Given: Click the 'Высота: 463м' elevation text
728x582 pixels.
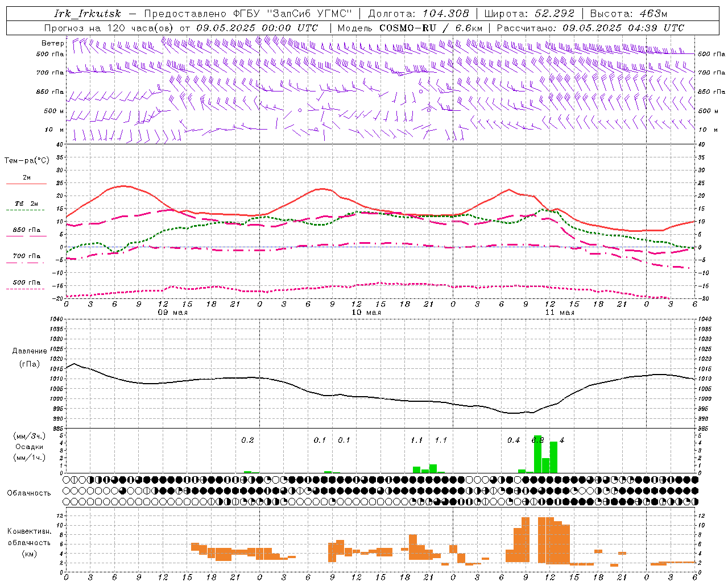Looking at the screenshot, I should click(x=628, y=14).
